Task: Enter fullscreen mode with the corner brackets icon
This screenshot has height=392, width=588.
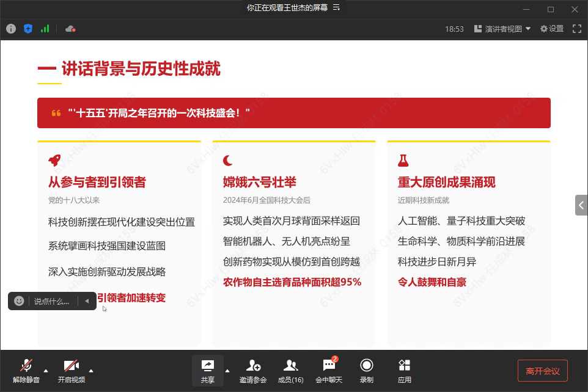Action: 577,29
